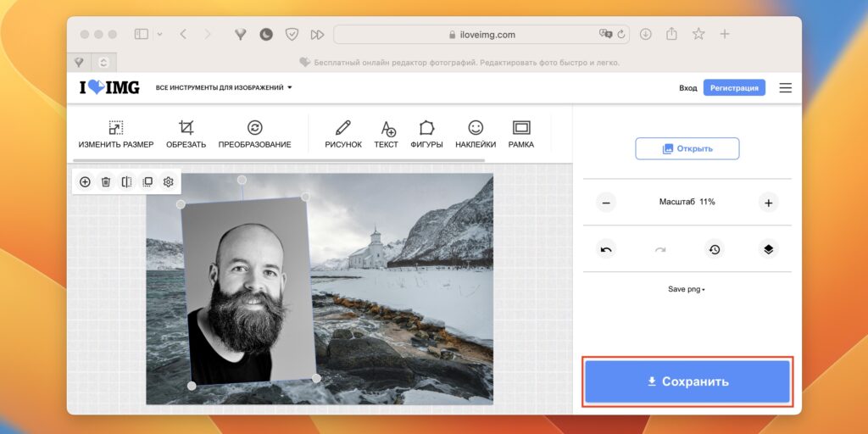Duplicate the selected object
This screenshot has height=434, width=868.
pos(147,181)
